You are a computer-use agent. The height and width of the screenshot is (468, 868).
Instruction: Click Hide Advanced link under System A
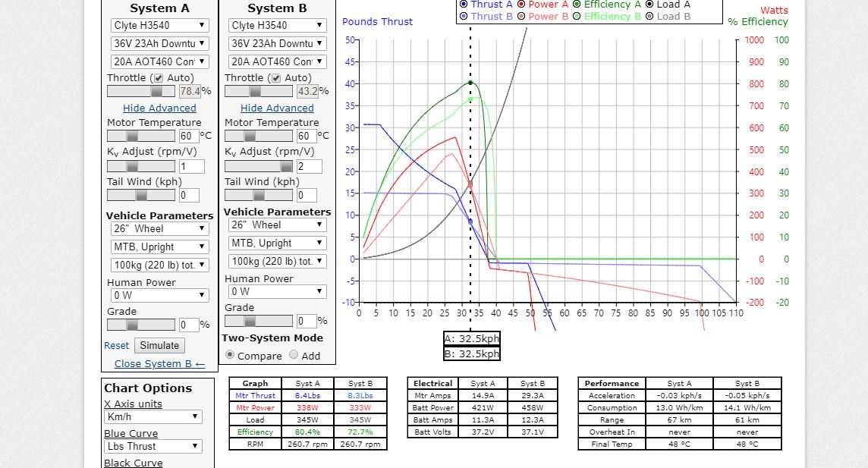click(x=159, y=108)
